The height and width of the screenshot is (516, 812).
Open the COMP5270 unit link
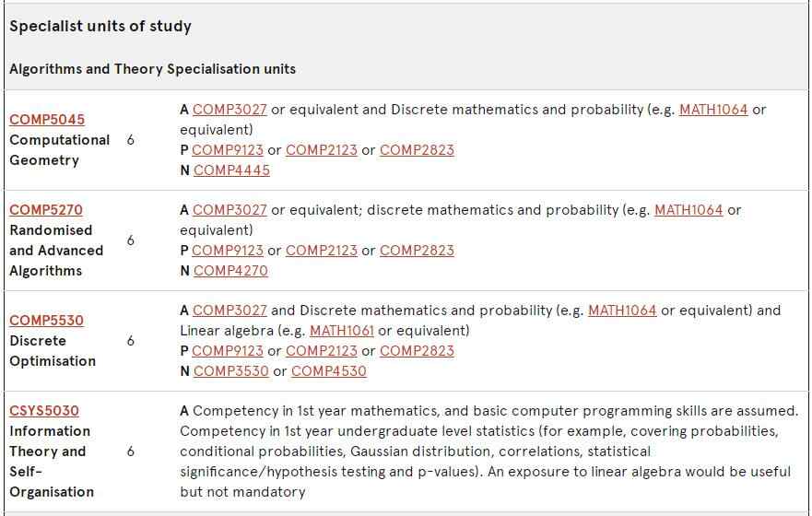click(x=46, y=210)
